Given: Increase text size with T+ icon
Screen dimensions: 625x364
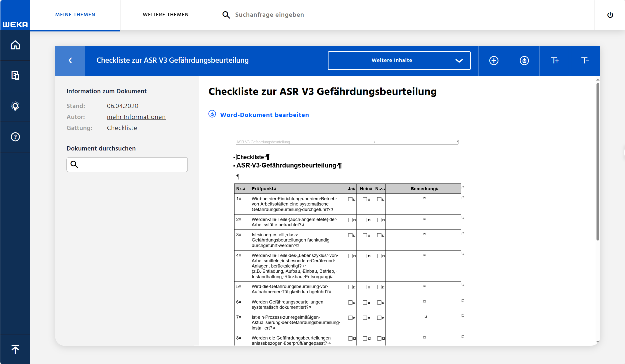Looking at the screenshot, I should coord(554,60).
